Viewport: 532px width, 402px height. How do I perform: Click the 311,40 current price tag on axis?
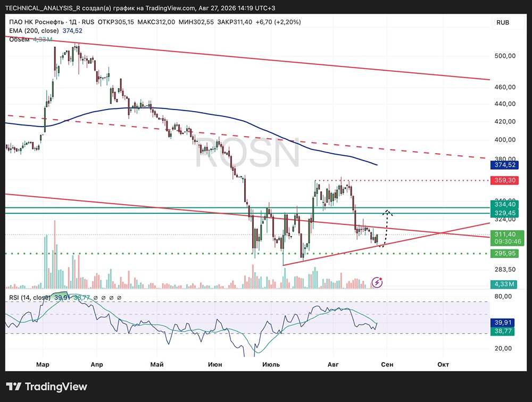click(505, 234)
